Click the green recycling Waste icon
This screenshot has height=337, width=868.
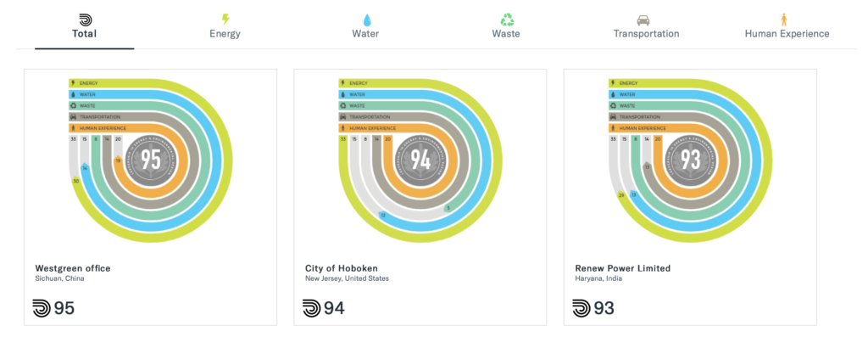507,20
